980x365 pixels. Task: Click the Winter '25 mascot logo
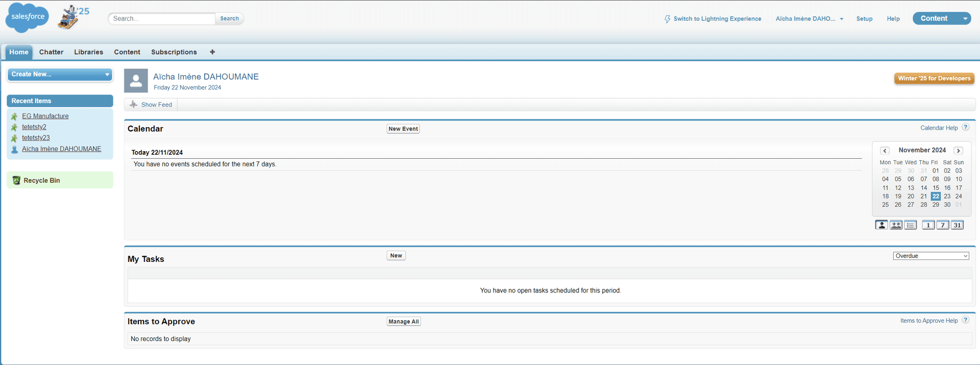[x=73, y=17]
